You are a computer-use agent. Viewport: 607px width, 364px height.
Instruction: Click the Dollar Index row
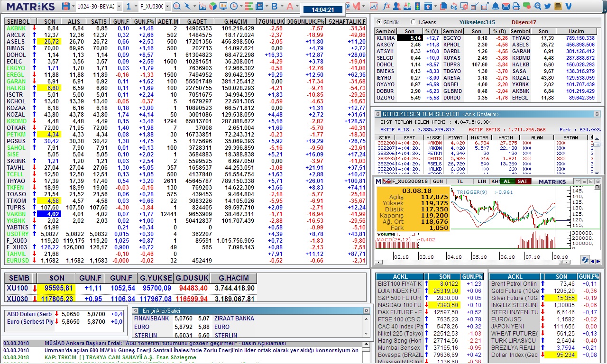point(544,355)
